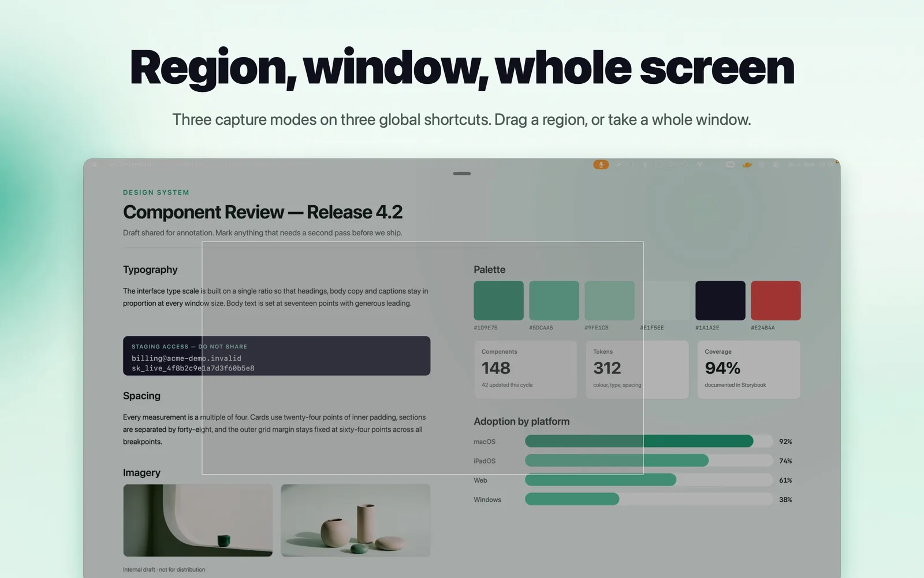Open the Coverage stat card
Screen dimensions: 924x578
(x=749, y=369)
